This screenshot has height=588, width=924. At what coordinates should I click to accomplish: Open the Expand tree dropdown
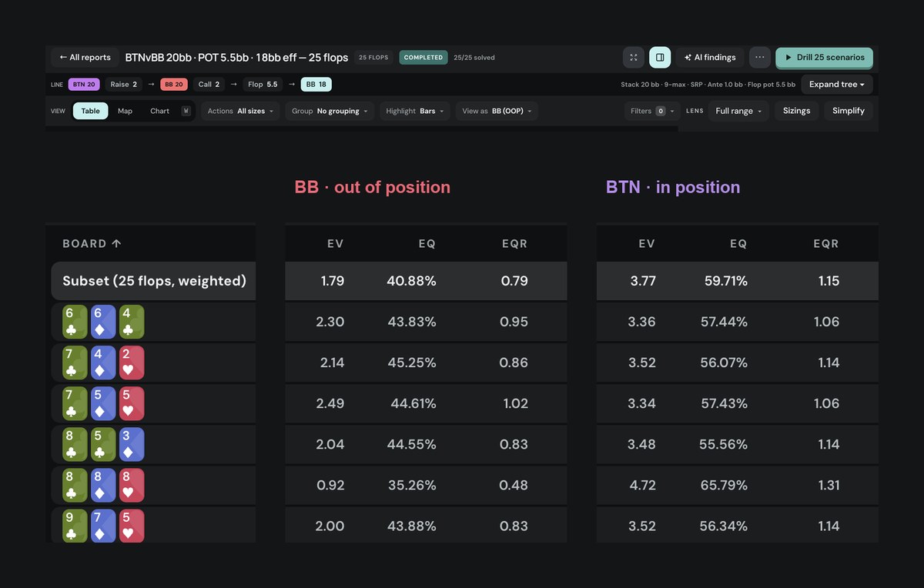click(837, 85)
